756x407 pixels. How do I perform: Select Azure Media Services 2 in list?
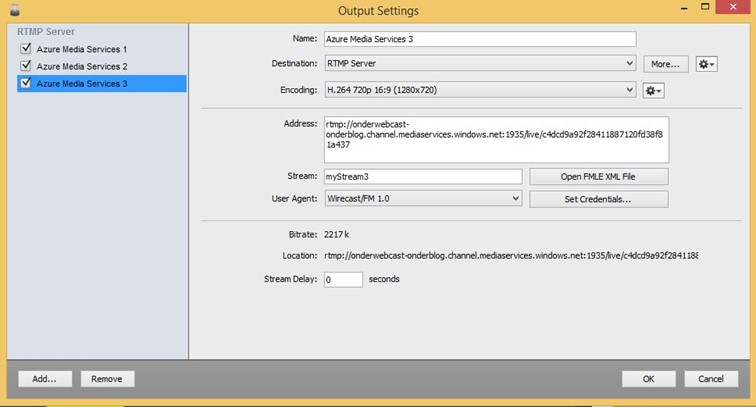(x=81, y=67)
